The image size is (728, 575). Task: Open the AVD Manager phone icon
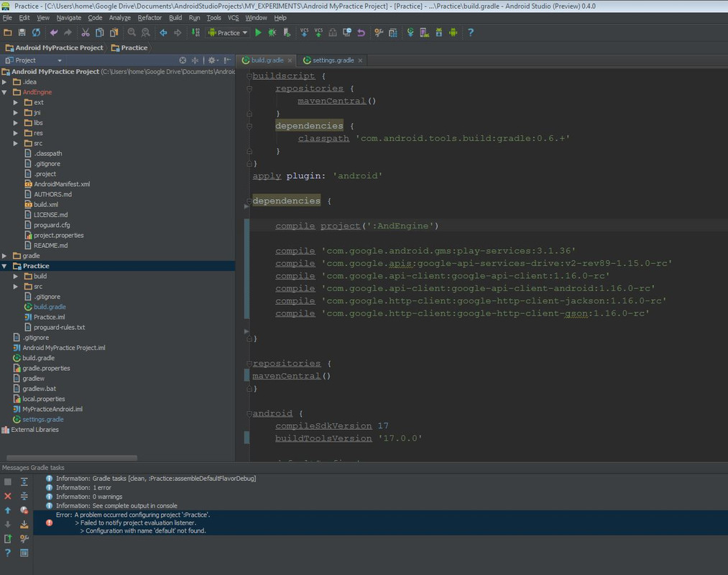tap(424, 32)
